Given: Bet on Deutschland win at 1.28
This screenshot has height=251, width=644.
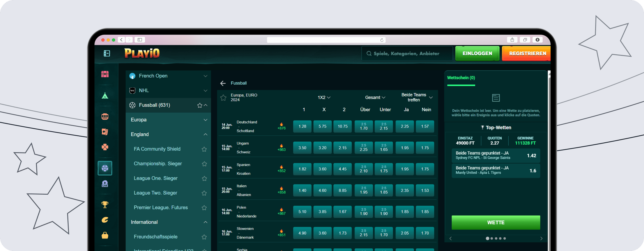Looking at the screenshot, I should tap(302, 126).
